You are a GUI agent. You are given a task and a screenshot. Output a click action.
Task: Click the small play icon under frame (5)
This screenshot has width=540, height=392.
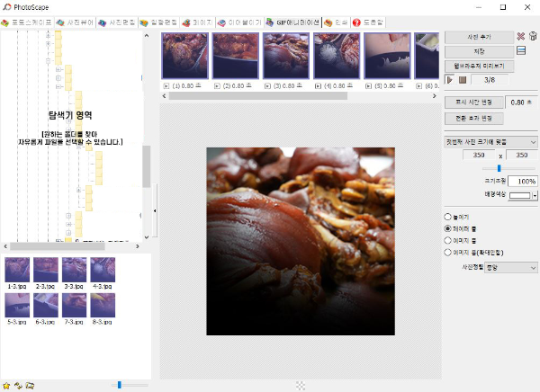click(368, 86)
